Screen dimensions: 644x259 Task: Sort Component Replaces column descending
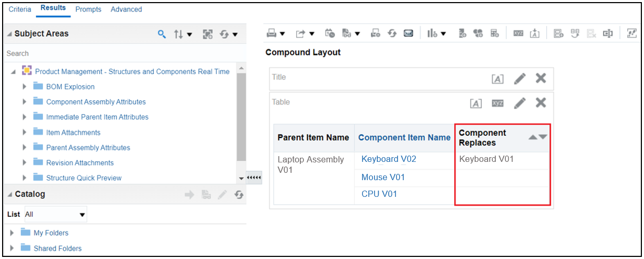coord(543,137)
